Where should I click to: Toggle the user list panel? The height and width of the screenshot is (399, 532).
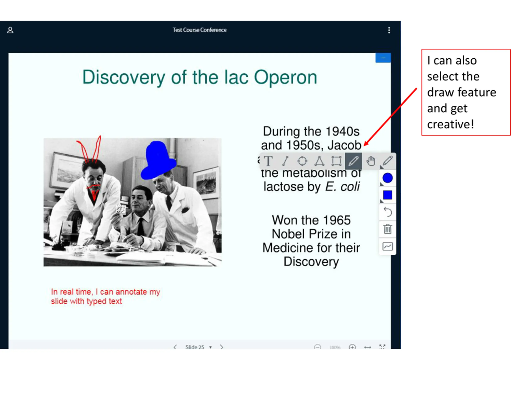click(x=10, y=30)
